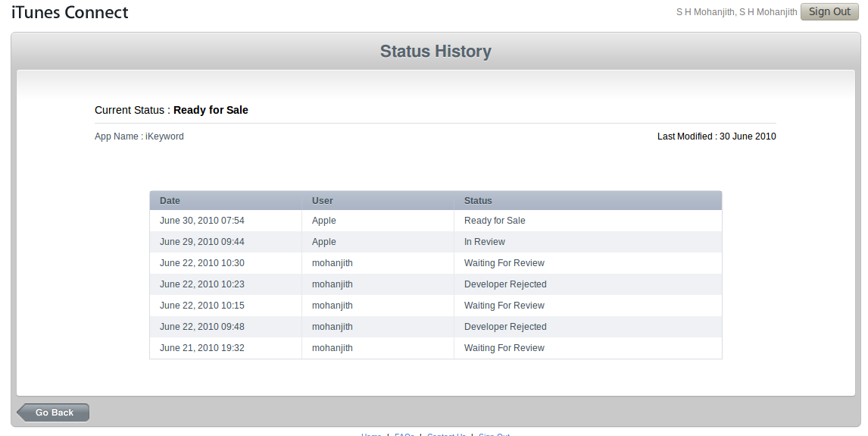Click Waiting For Review in June 21 row
The width and height of the screenshot is (868, 436).
pyautogui.click(x=504, y=348)
